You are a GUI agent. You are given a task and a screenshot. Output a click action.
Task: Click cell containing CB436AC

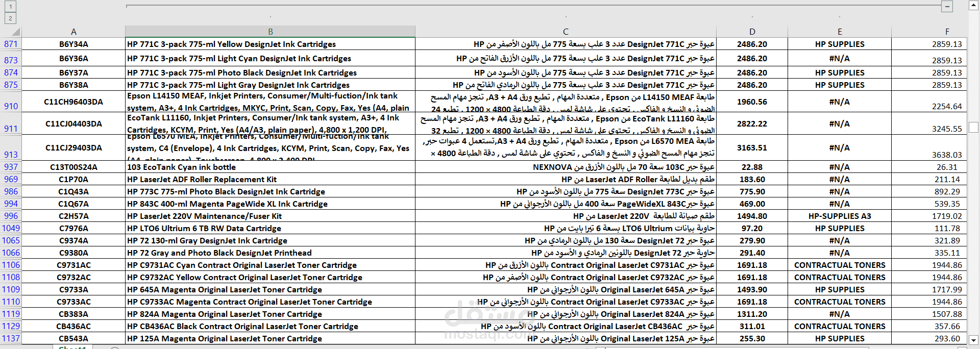[73, 326]
